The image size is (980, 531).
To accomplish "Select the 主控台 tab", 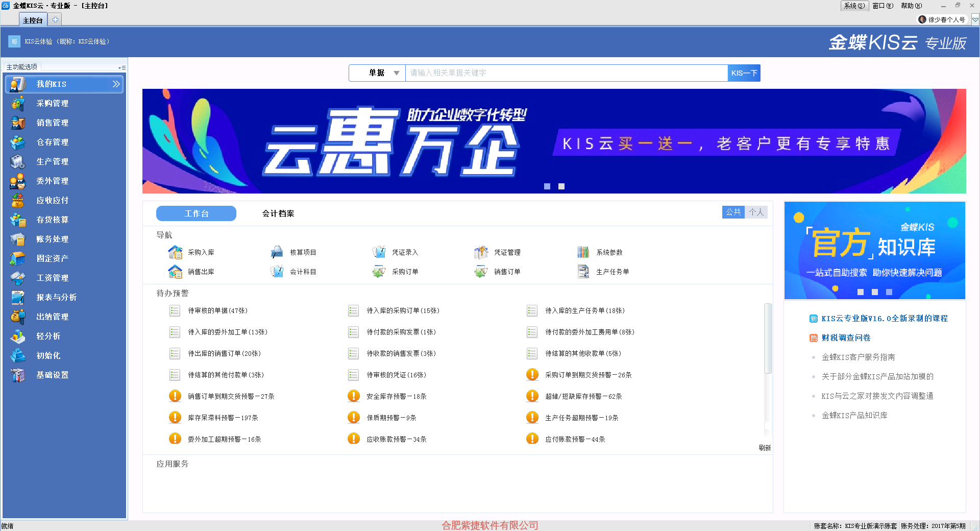I will [x=33, y=20].
